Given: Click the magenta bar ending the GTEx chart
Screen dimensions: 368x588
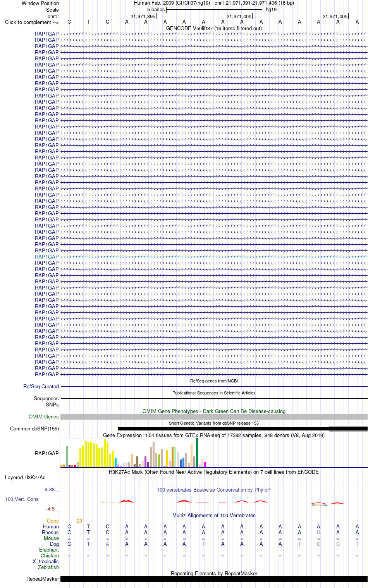Looking at the screenshot, I should tap(205, 464).
